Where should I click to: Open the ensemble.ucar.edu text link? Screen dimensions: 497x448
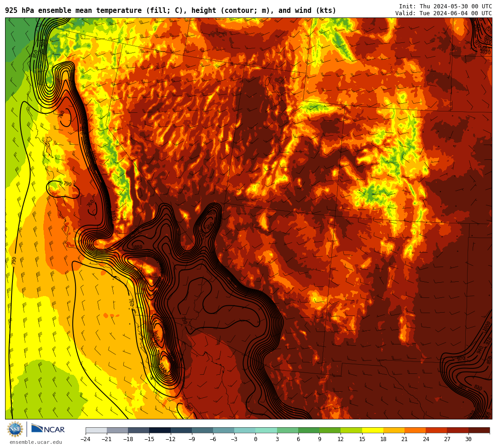[36, 442]
